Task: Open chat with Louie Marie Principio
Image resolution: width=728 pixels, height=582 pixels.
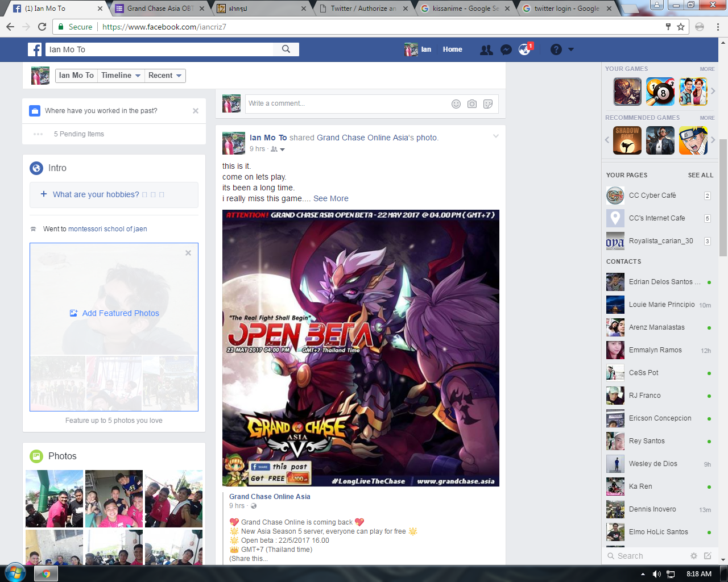Action: coord(660,305)
